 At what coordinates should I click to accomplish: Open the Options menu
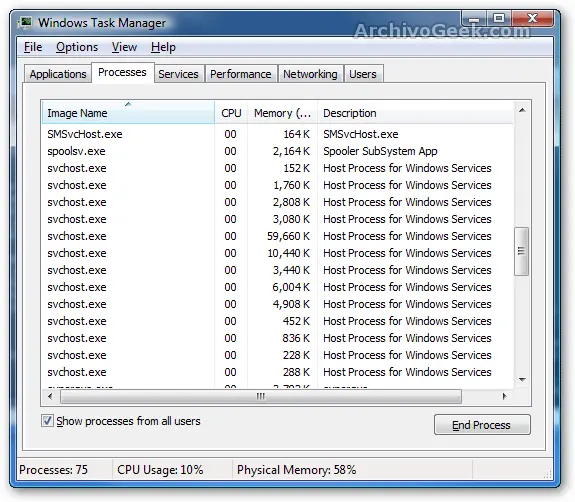point(77,47)
